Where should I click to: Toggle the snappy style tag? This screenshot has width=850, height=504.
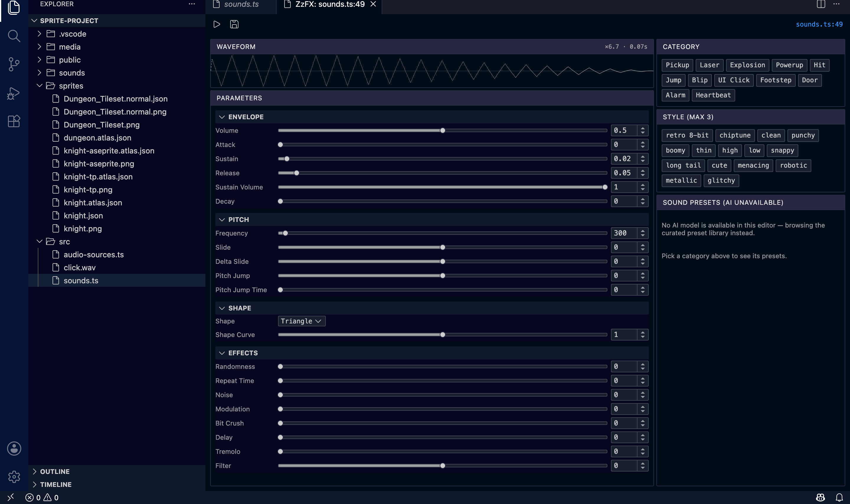point(782,150)
